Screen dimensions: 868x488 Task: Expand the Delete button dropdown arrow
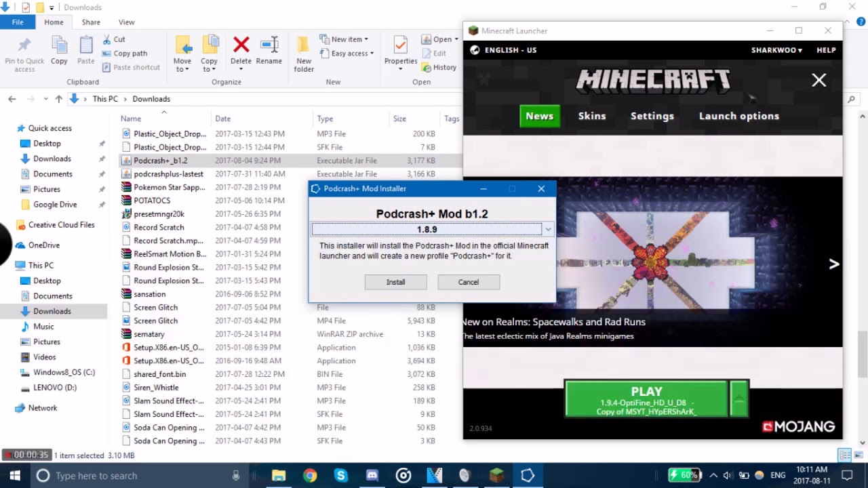tap(241, 69)
